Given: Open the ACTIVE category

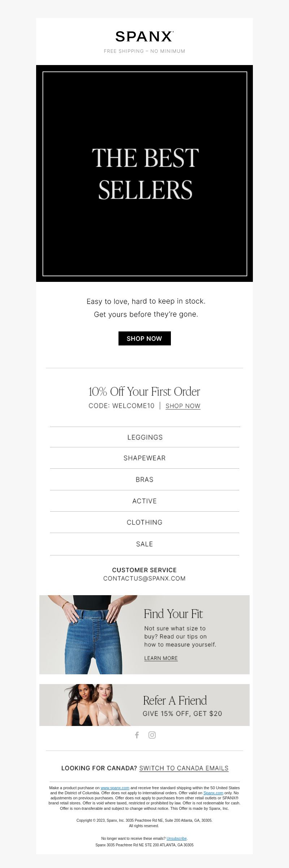Looking at the screenshot, I should pyautogui.click(x=144, y=501).
